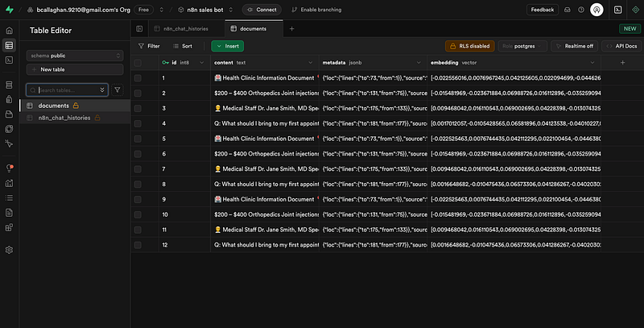Open new tab with plus icon
This screenshot has width=644, height=328.
(x=291, y=28)
